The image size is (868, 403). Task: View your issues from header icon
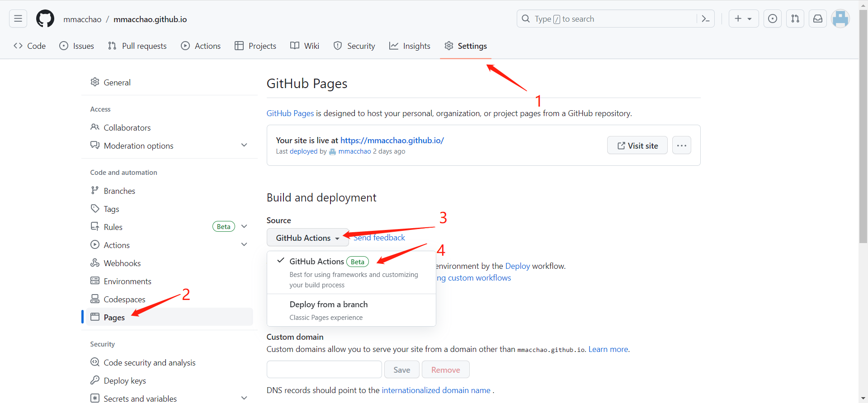pos(773,19)
